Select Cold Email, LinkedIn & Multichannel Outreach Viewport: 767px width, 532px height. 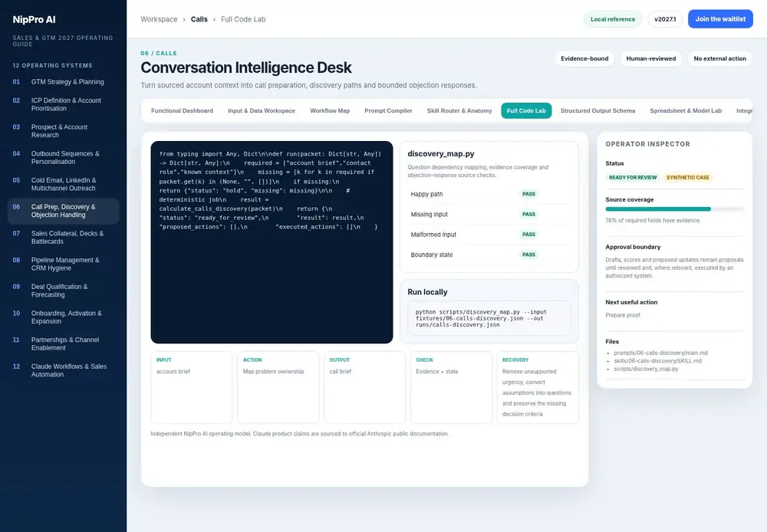click(63, 184)
